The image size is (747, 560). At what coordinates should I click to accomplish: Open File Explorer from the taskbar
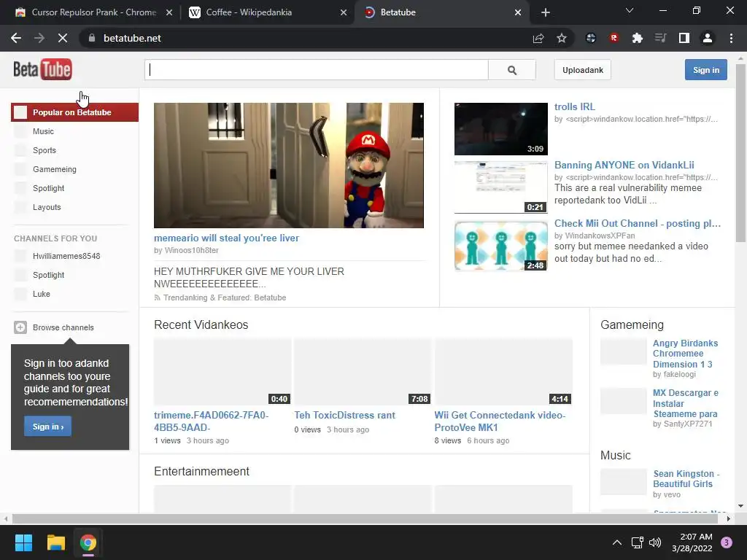coord(55,542)
